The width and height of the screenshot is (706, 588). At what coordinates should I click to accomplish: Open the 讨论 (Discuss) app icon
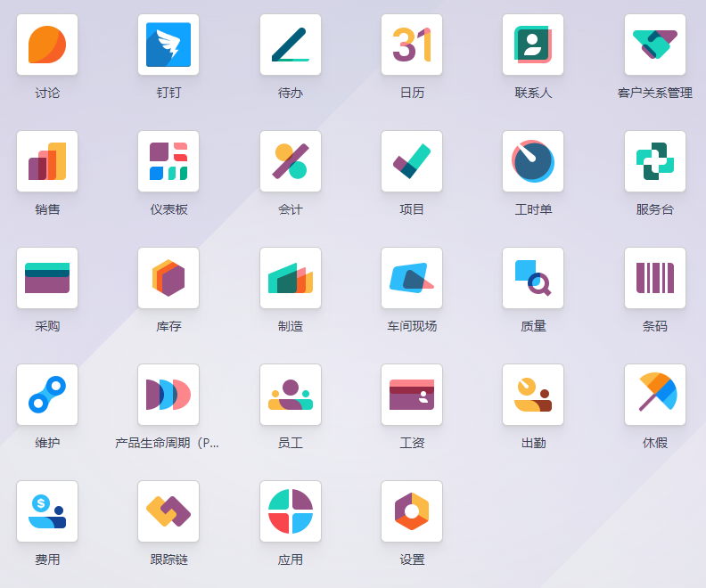[x=47, y=45]
